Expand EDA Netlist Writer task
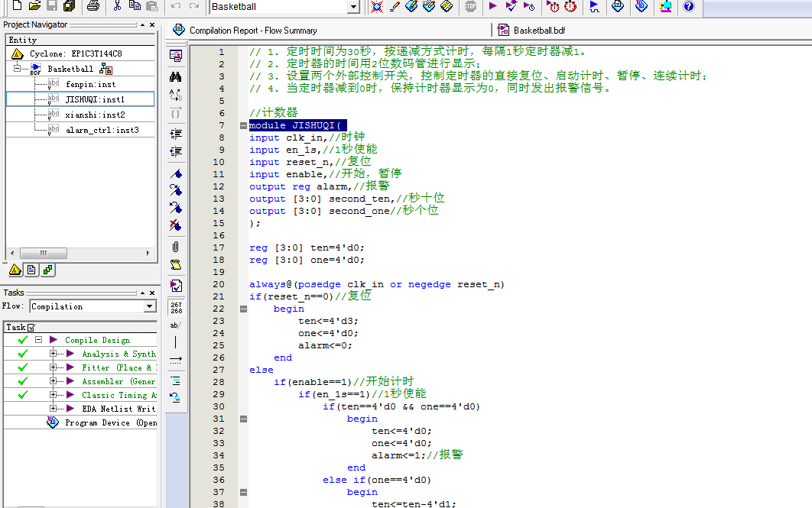The image size is (812, 508). [x=53, y=408]
